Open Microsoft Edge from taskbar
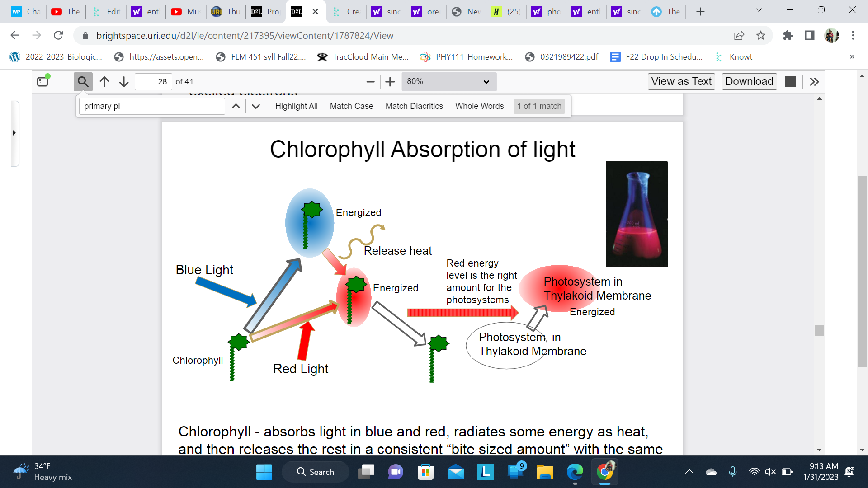868x488 pixels. click(575, 472)
